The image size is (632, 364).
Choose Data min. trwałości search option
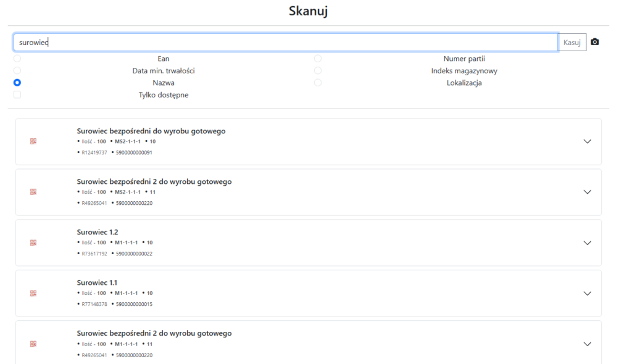17,70
